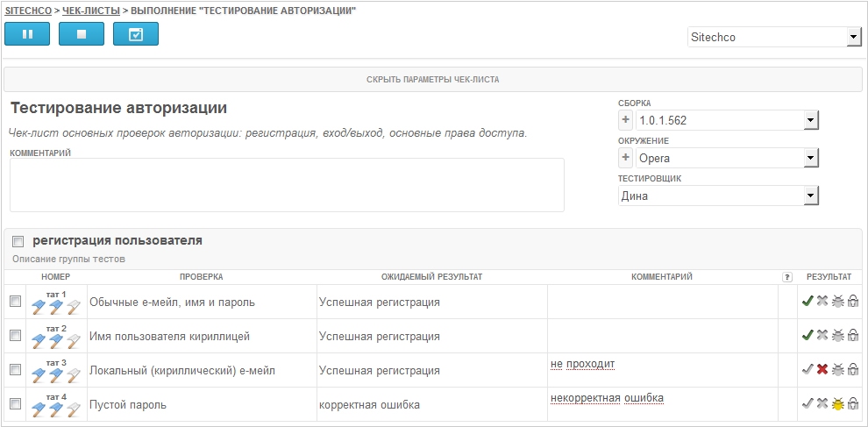Image resolution: width=868 pixels, height=427 pixels.
Task: Click yellow bug icon in тат 4 row
Action: coord(837,403)
